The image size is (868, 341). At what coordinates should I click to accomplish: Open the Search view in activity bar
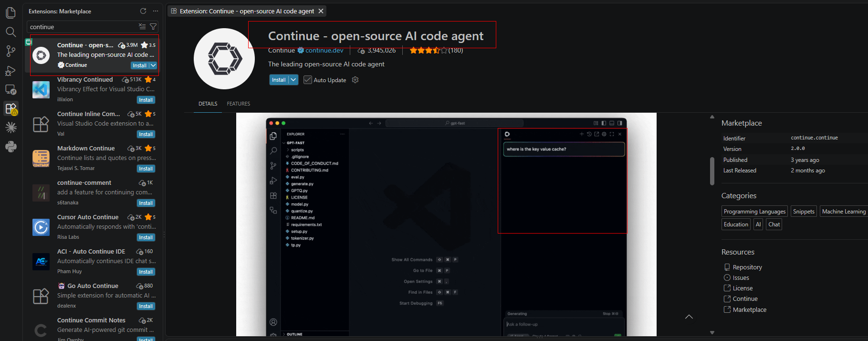pyautogui.click(x=10, y=32)
